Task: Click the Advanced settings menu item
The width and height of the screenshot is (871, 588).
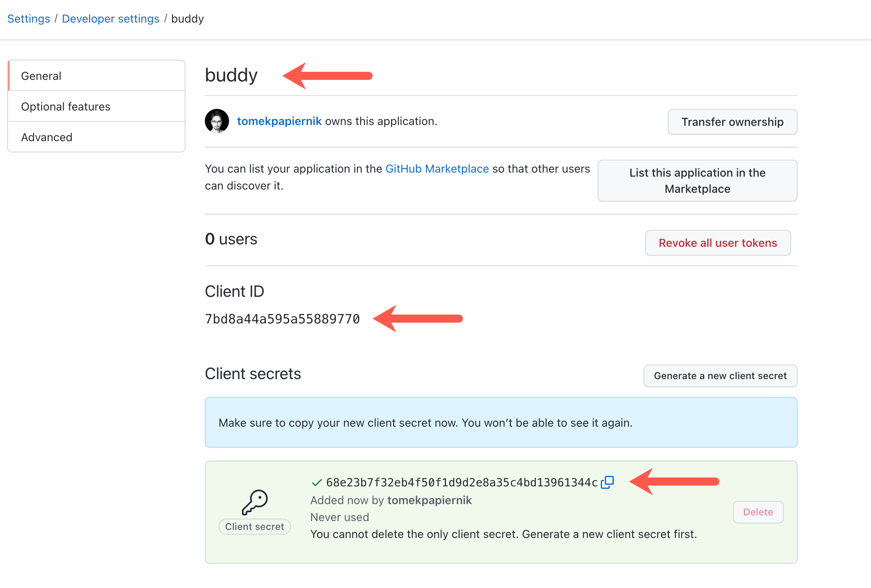Action: [x=46, y=137]
